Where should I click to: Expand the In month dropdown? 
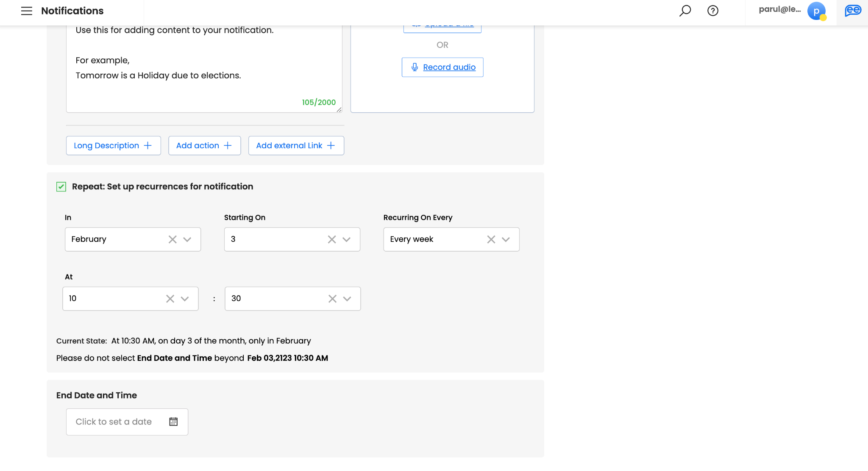(187, 239)
